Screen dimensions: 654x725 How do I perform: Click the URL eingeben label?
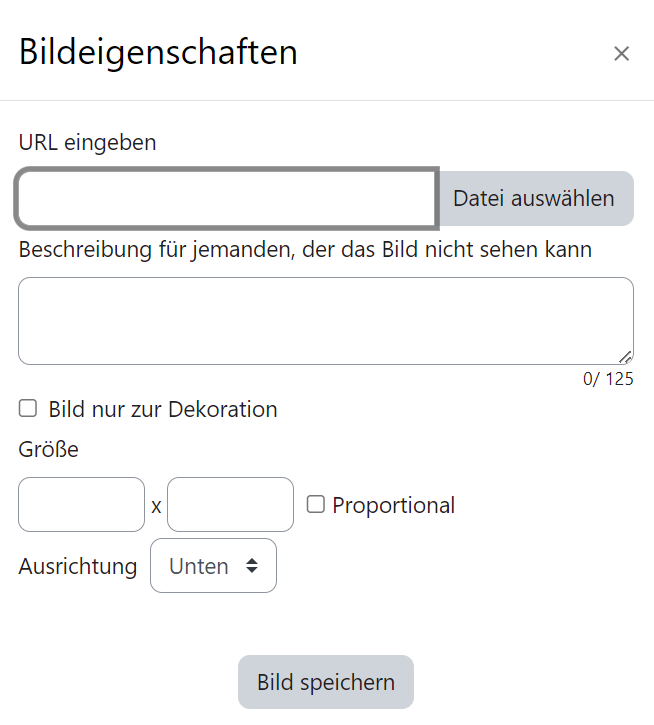[88, 142]
